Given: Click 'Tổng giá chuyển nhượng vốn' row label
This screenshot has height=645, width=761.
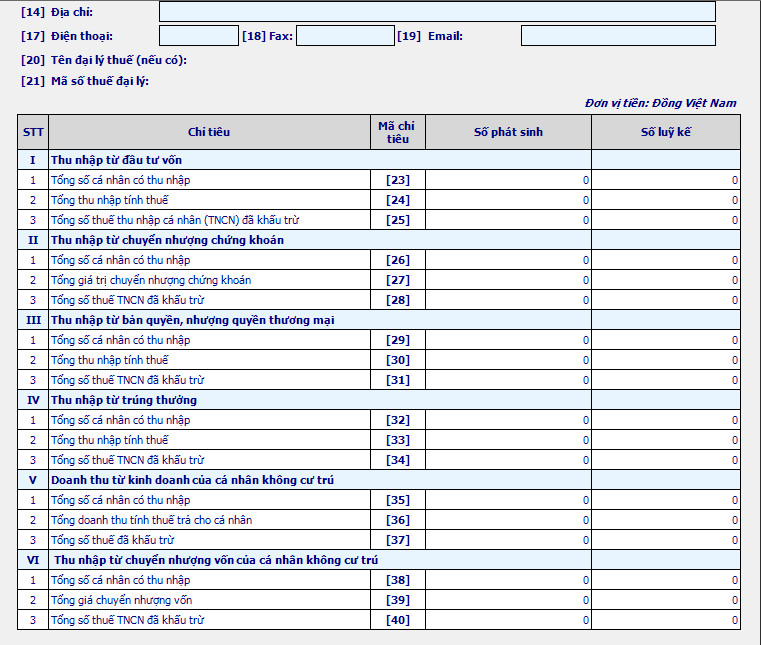Looking at the screenshot, I should [121, 600].
